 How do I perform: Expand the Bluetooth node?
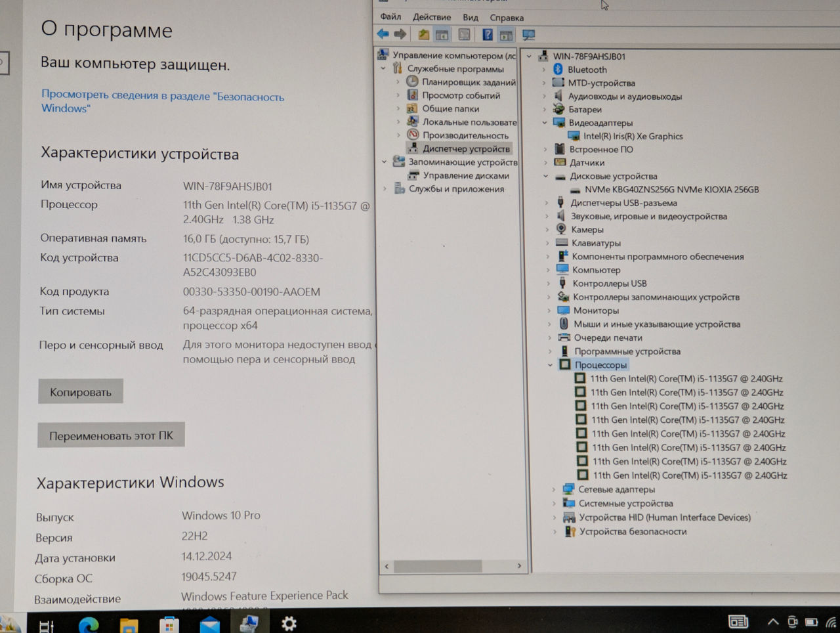point(544,70)
